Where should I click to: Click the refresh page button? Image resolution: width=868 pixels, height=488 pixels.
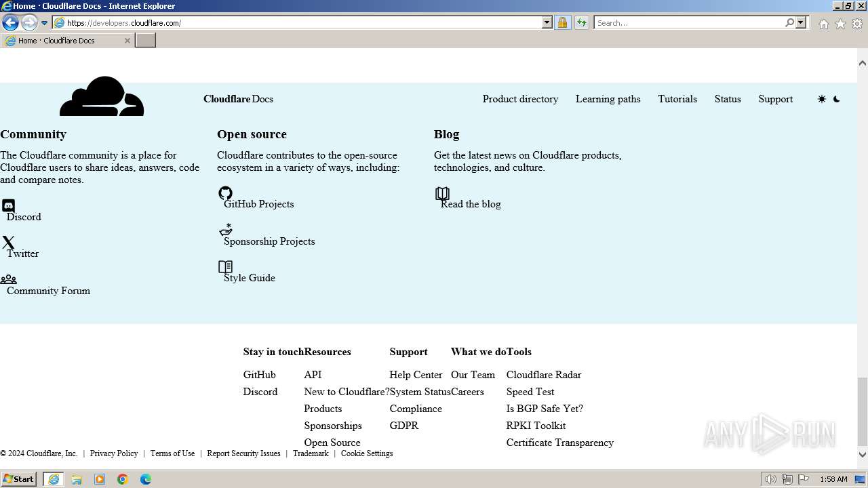(581, 22)
